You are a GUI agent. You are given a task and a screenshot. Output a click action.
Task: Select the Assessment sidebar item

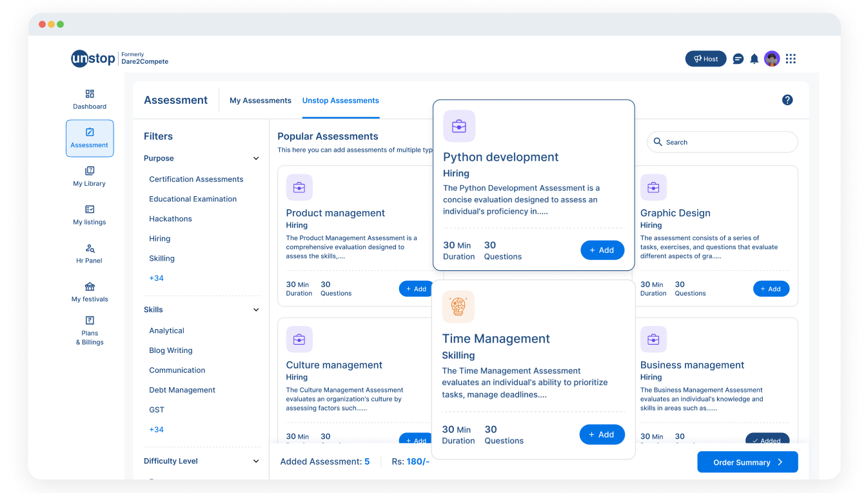pos(90,138)
